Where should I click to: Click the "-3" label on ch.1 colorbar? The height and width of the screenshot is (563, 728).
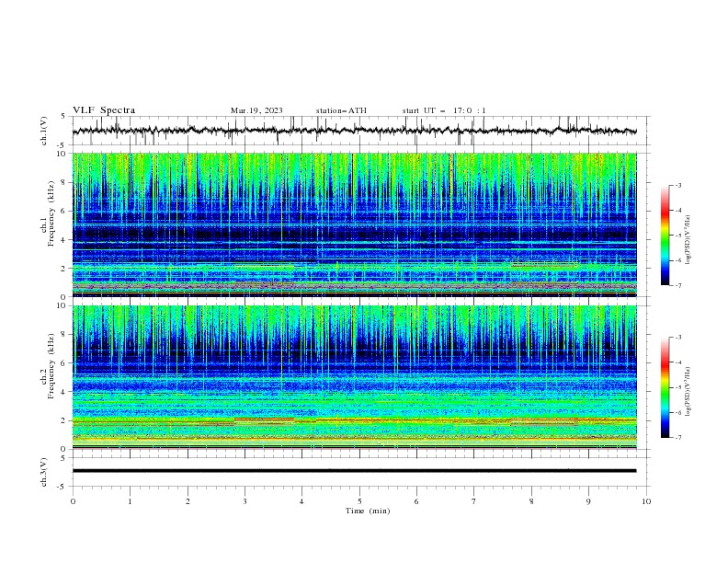677,185
